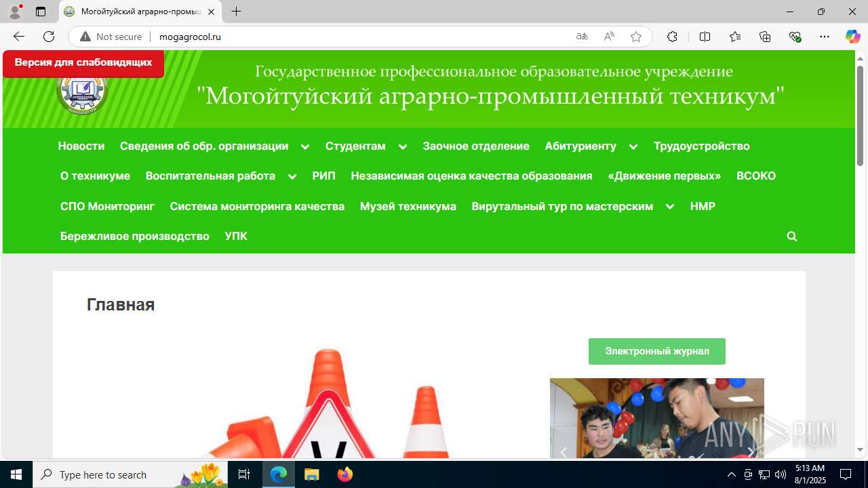The image size is (868, 488).
Task: Click the taskbar search box
Action: pyautogui.click(x=131, y=474)
